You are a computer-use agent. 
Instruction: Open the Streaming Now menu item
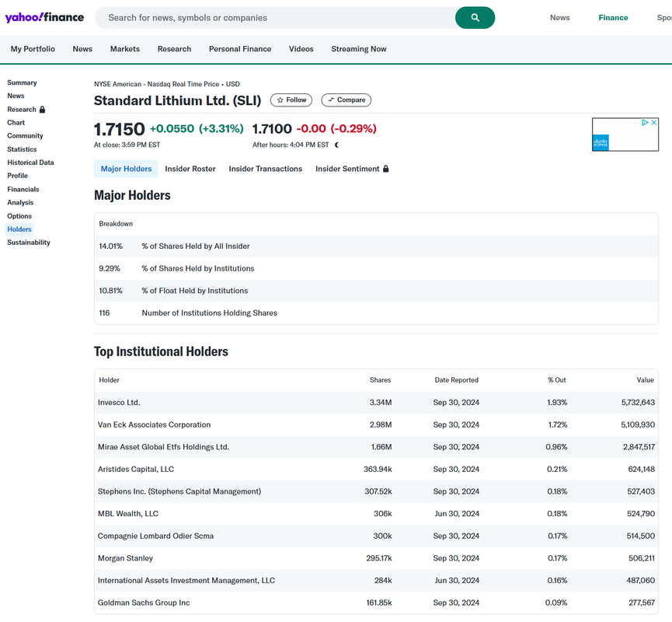359,49
